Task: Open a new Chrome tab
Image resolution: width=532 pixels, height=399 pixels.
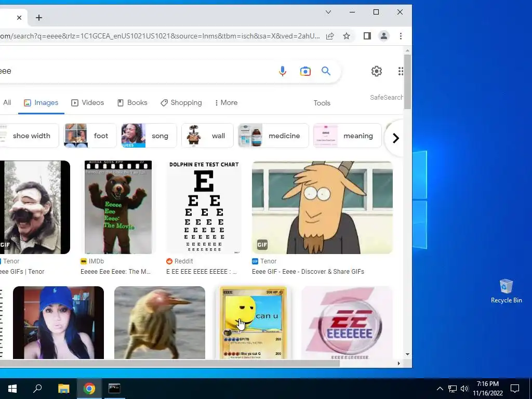Action: coord(38,18)
